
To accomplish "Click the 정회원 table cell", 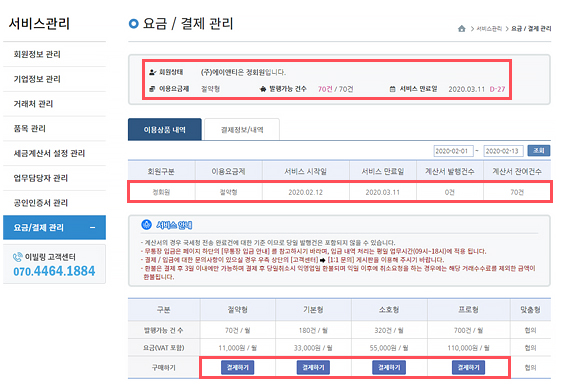I will tap(161, 192).
